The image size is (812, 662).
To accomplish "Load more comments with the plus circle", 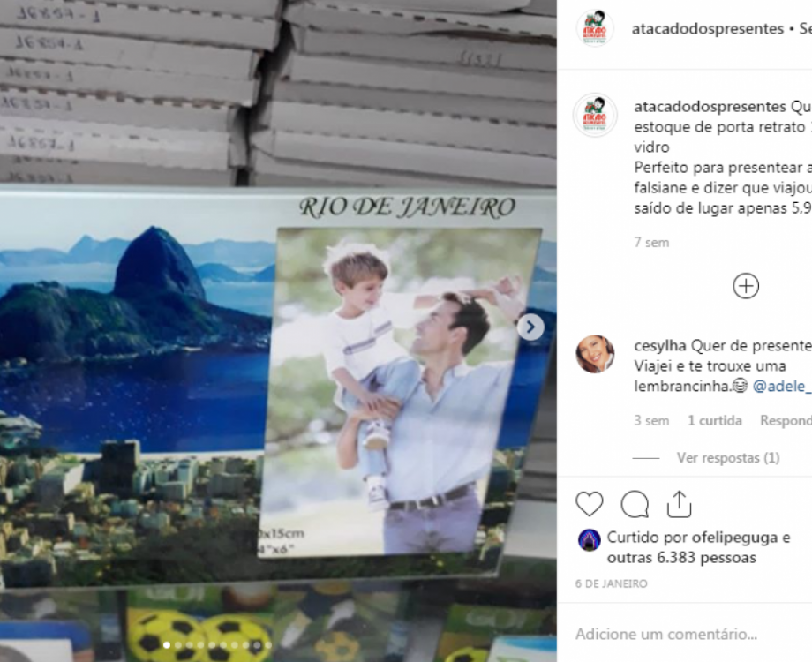I will pyautogui.click(x=746, y=286).
